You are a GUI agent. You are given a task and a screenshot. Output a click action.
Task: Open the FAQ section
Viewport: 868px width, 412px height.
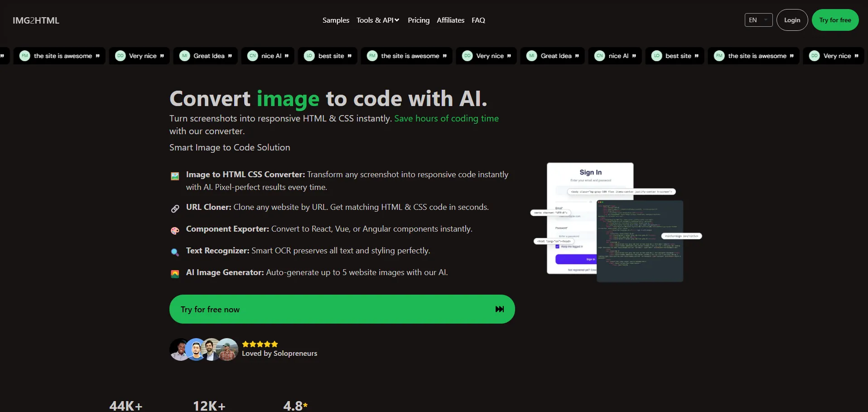point(478,20)
